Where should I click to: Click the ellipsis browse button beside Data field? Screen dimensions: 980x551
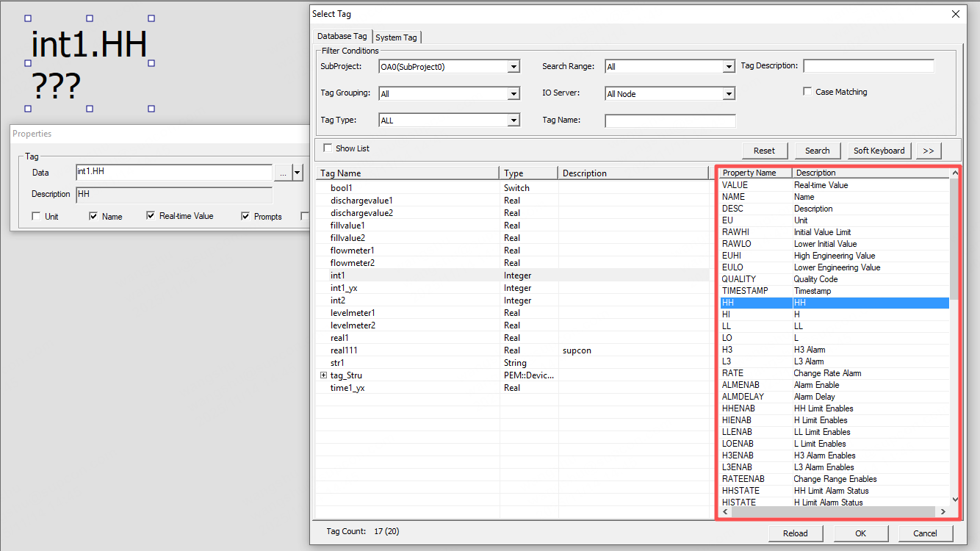coord(283,173)
